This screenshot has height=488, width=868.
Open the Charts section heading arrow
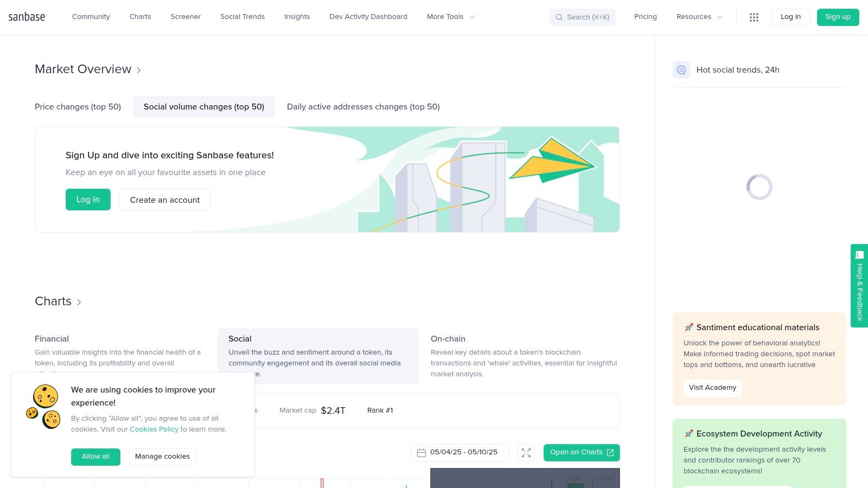tap(58, 301)
